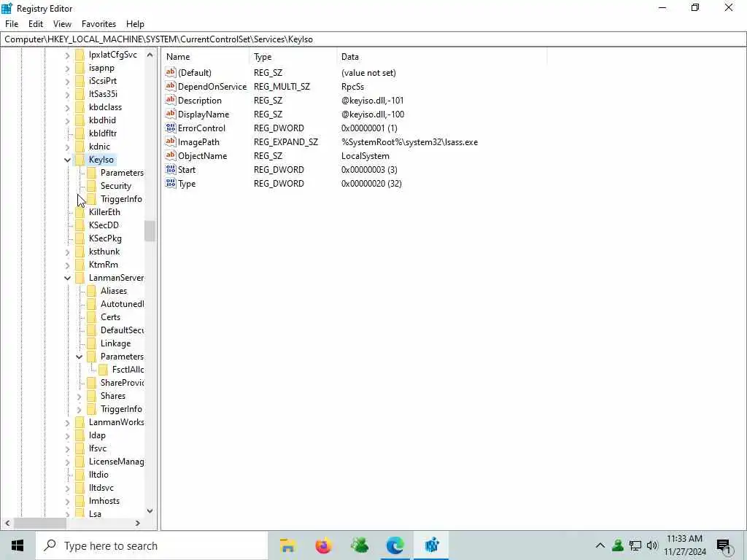Select the TriggerInfo subkey under KeyIso
This screenshot has height=560, width=747.
tap(121, 199)
